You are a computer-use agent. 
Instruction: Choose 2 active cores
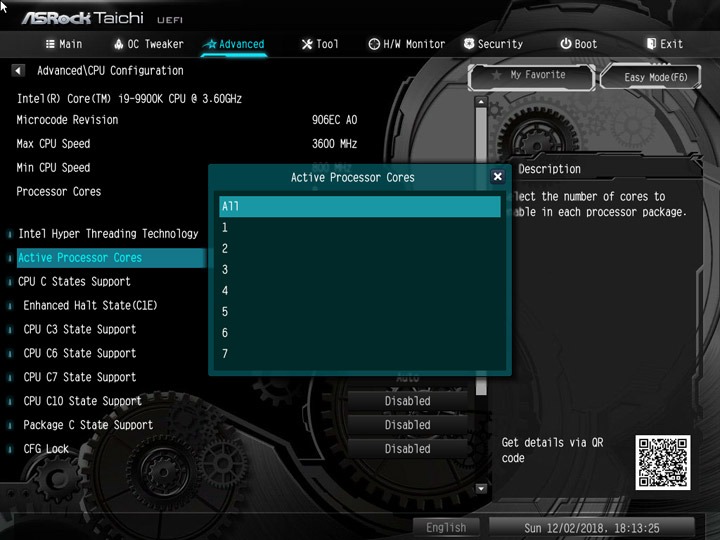pos(360,248)
